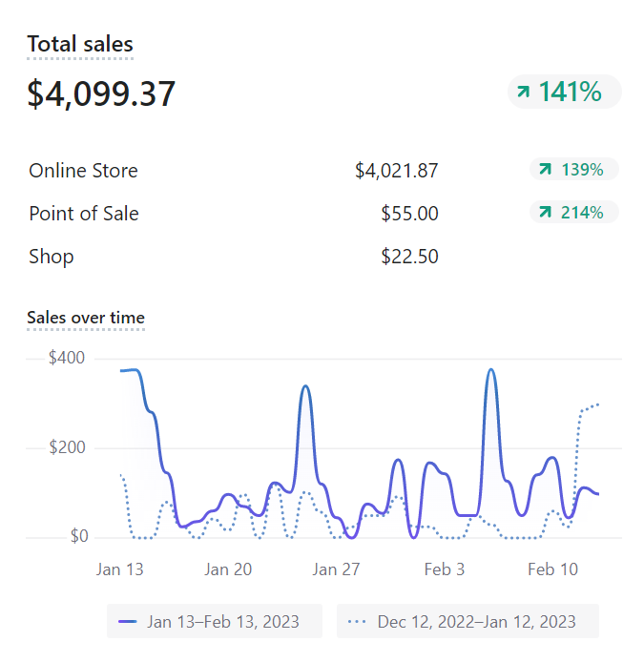Click the Jan 27 x-axis date label
Image resolution: width=644 pixels, height=662 pixels.
[337, 569]
